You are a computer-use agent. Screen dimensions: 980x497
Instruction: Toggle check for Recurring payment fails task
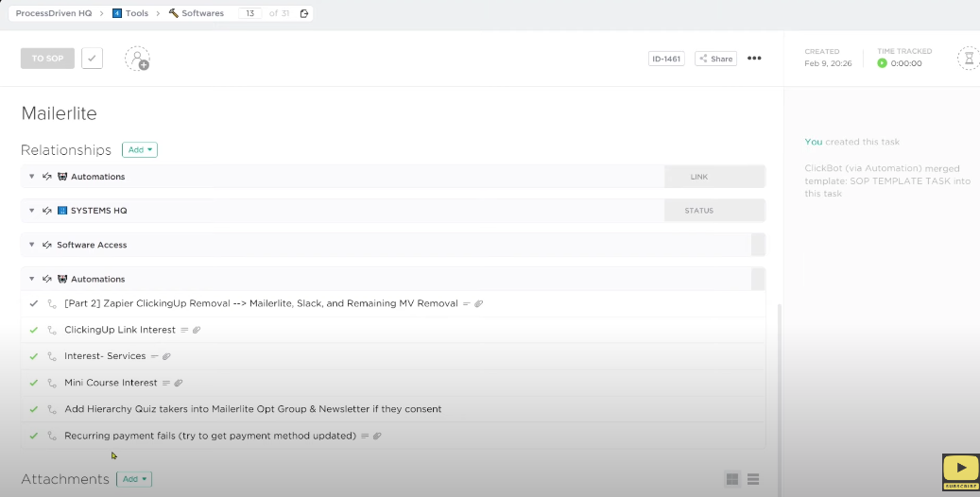[x=34, y=436]
